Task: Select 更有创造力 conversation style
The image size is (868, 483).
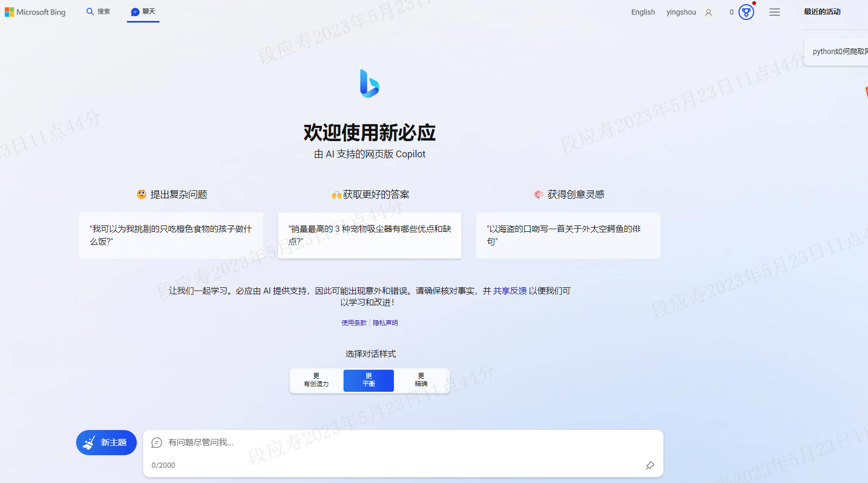Action: coord(316,380)
